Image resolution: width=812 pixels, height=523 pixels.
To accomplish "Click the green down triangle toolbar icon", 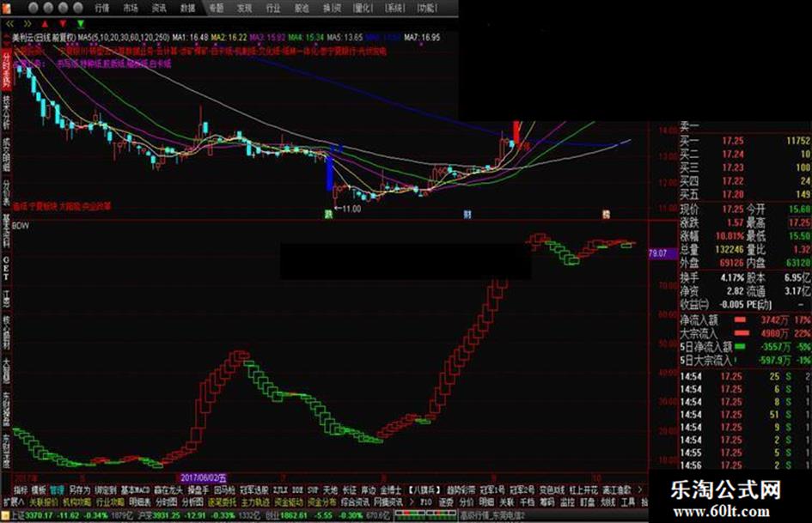I will pos(81,24).
